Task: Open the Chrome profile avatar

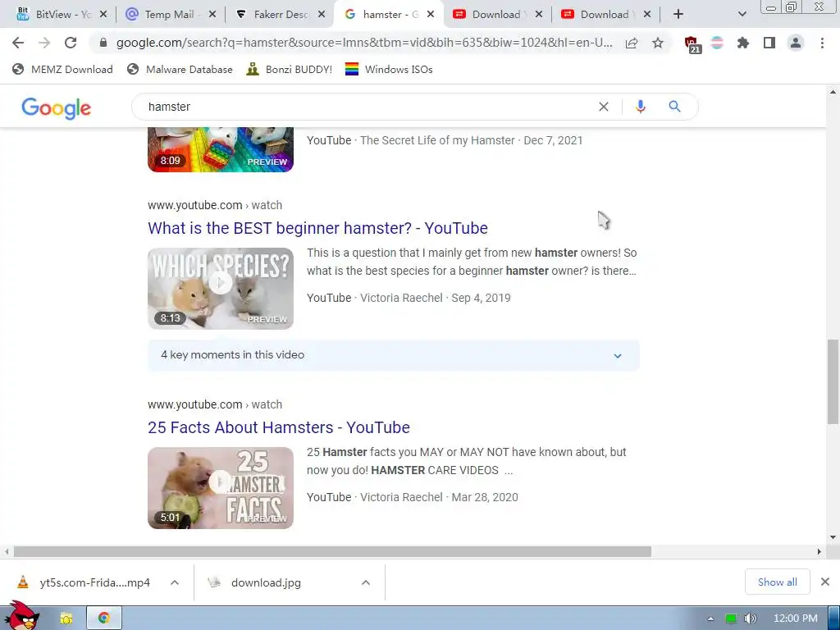Action: pos(796,43)
